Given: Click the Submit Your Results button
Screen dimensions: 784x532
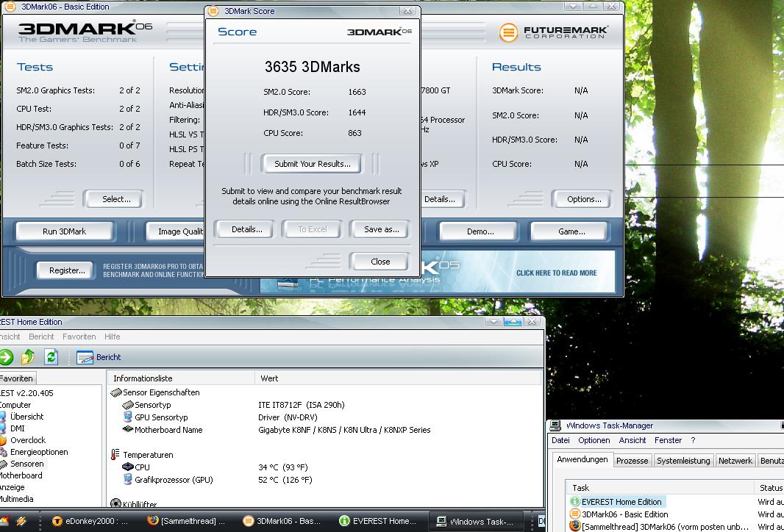Looking at the screenshot, I should 312,164.
